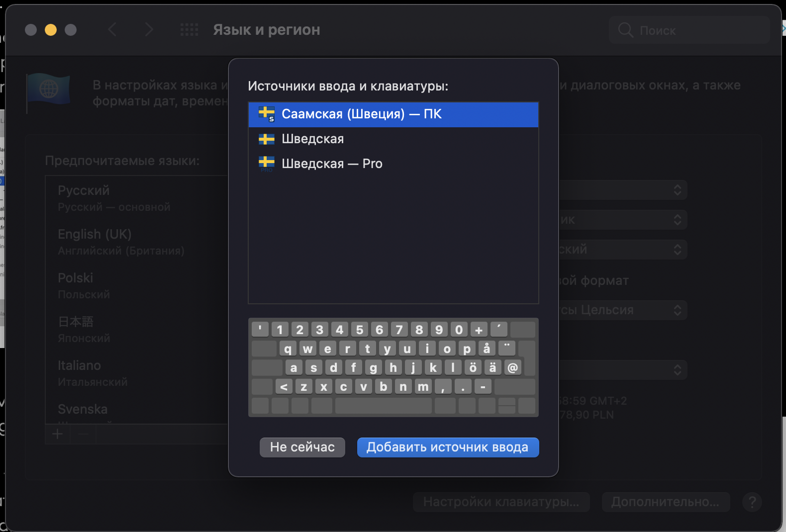Select Svenska in preferred languages
This screenshot has width=786, height=532.
(136, 410)
